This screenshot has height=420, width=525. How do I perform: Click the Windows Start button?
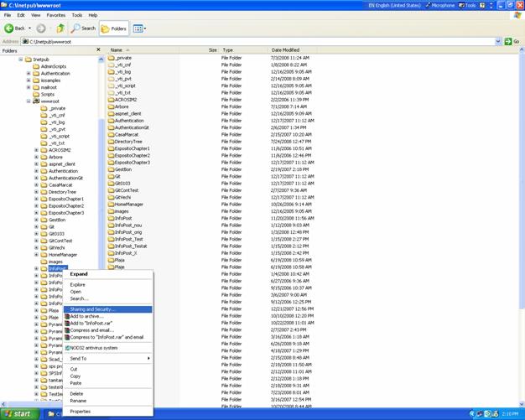point(18,413)
